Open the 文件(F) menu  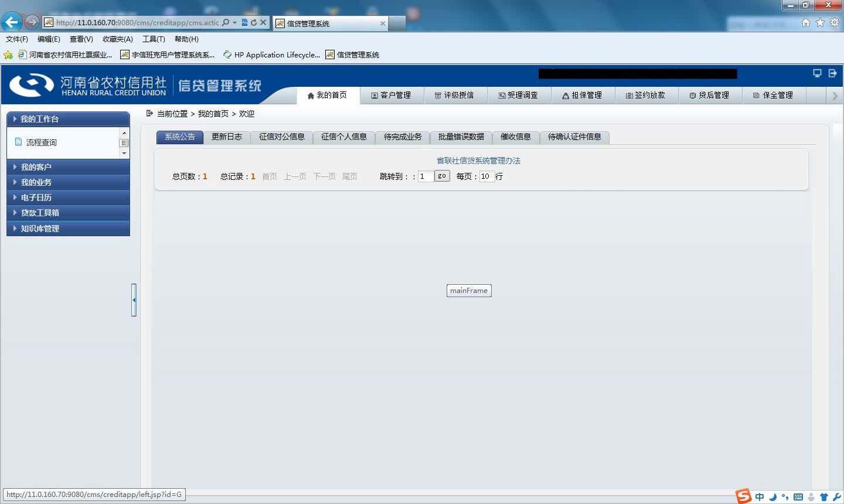click(17, 39)
